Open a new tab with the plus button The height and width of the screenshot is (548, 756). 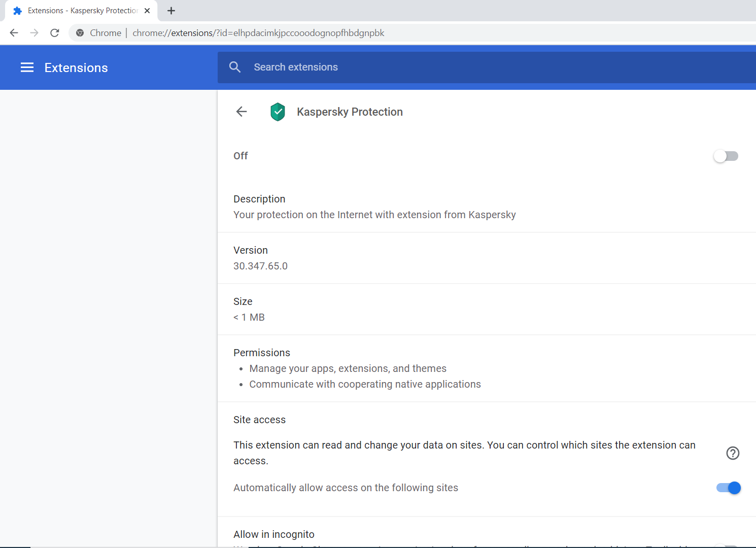pyautogui.click(x=171, y=11)
